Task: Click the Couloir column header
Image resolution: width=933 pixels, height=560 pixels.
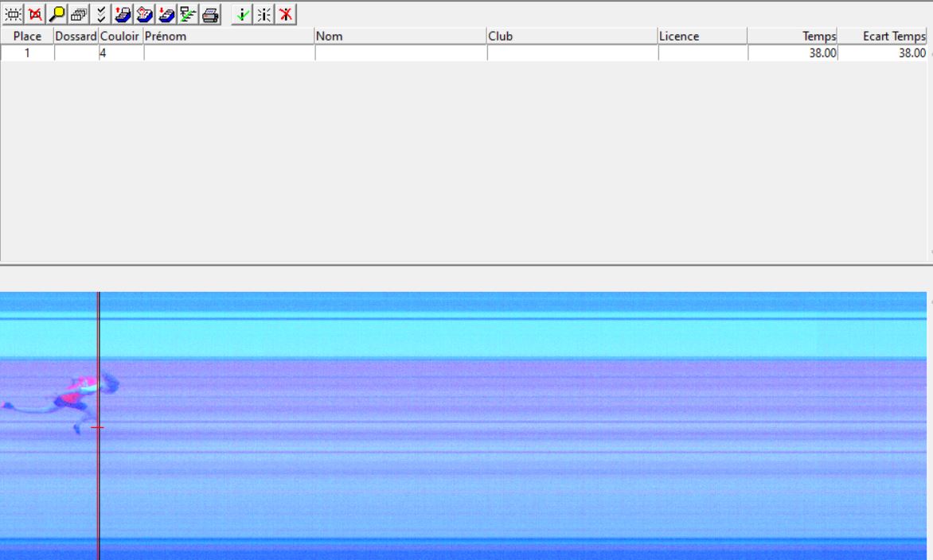Action: coord(121,37)
